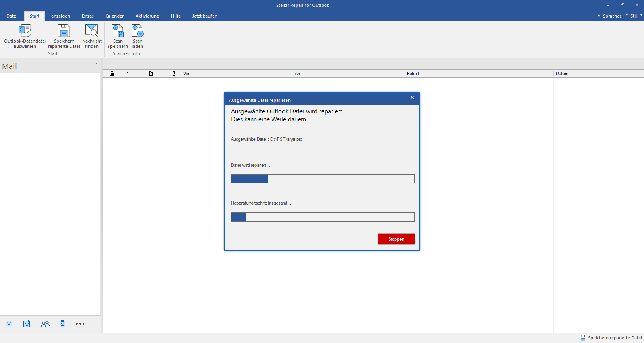The height and width of the screenshot is (343, 644).
Task: Open the contacts people icon
Action: click(x=45, y=324)
